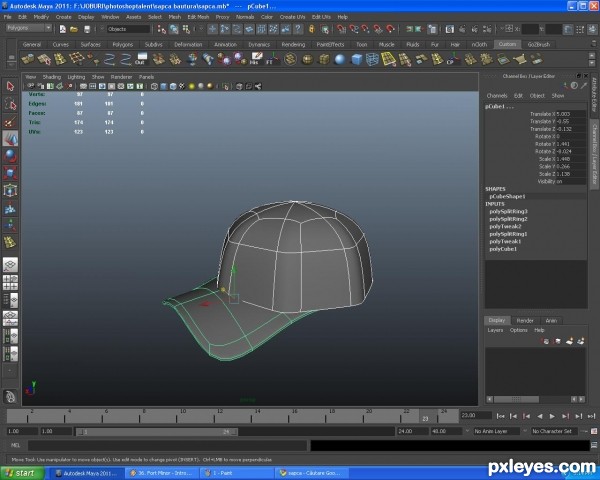Activate the Move tool in toolbox

[x=10, y=139]
